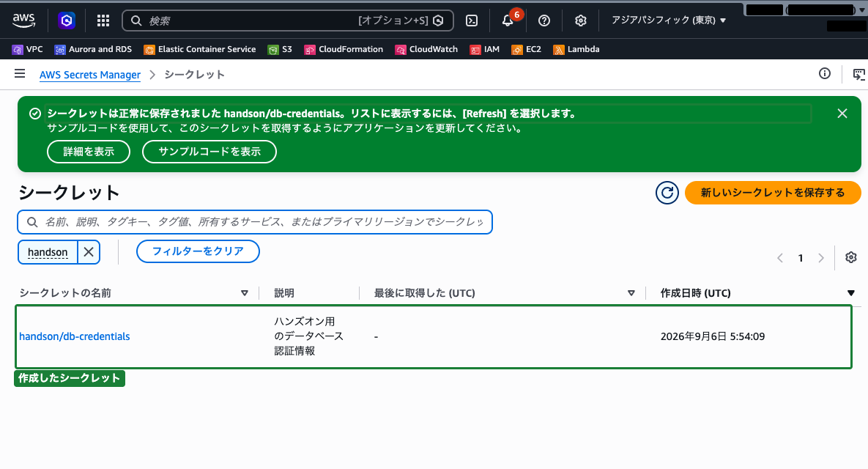This screenshot has height=469, width=868.
Task: Open VPC service shortcut
Action: [x=27, y=49]
